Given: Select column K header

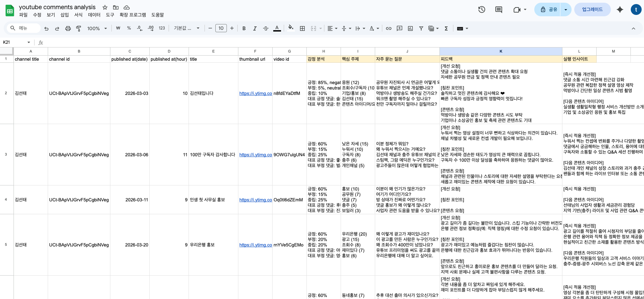Looking at the screenshot, I should pyautogui.click(x=501, y=51).
